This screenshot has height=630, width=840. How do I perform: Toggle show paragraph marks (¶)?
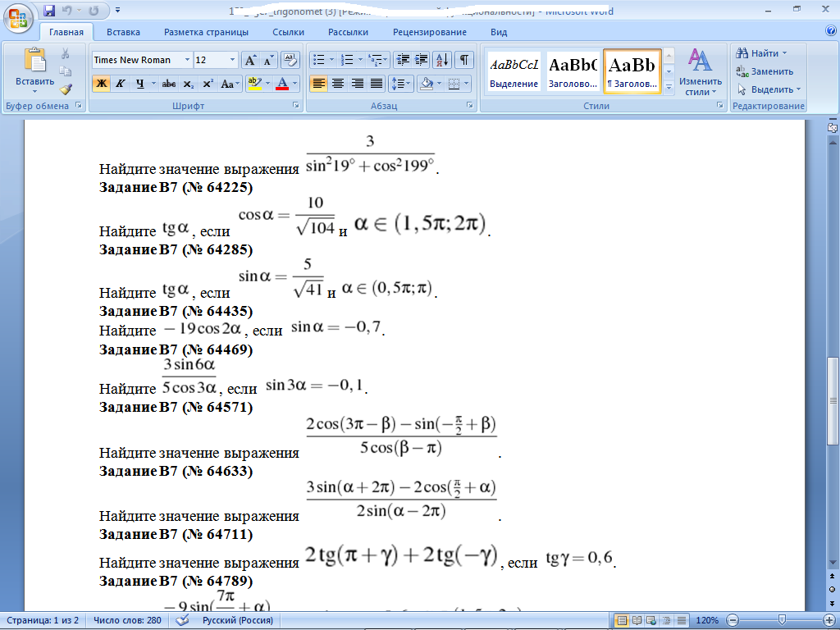point(464,60)
